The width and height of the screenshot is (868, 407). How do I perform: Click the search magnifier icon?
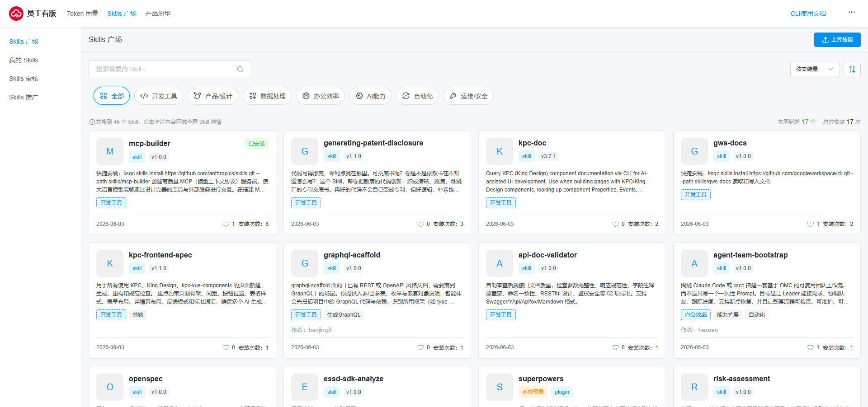click(x=240, y=69)
